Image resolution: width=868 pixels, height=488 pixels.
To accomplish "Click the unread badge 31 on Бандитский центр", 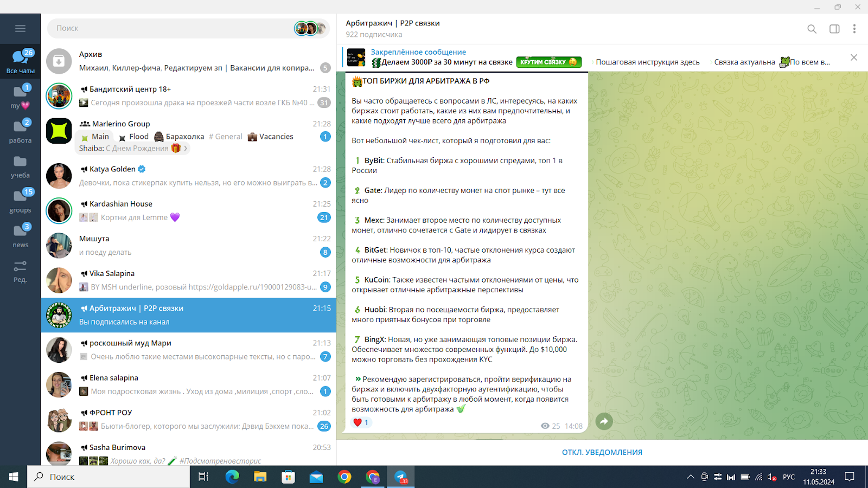I will tap(324, 102).
